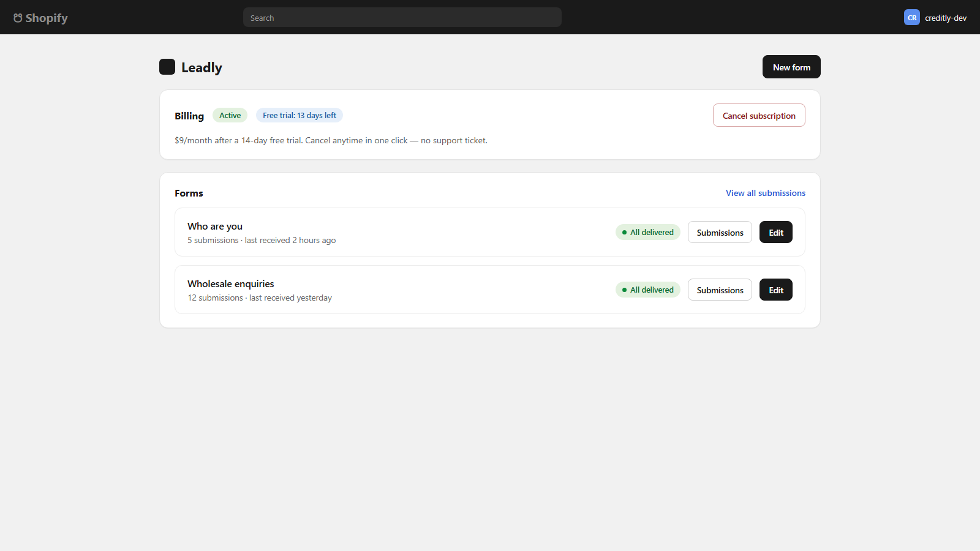Cancel subscription in Billing

pyautogui.click(x=759, y=115)
